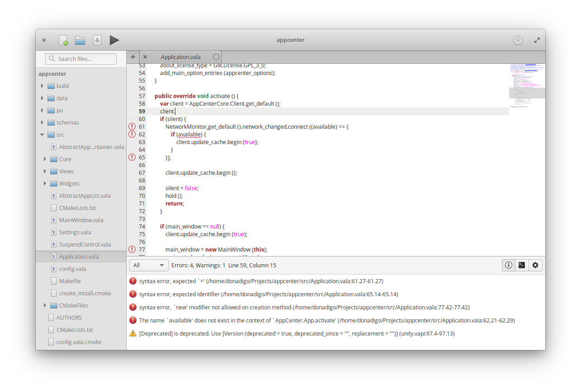Screen dimensions: 581x392
Task: Click error marker on line 65
Action: point(132,157)
